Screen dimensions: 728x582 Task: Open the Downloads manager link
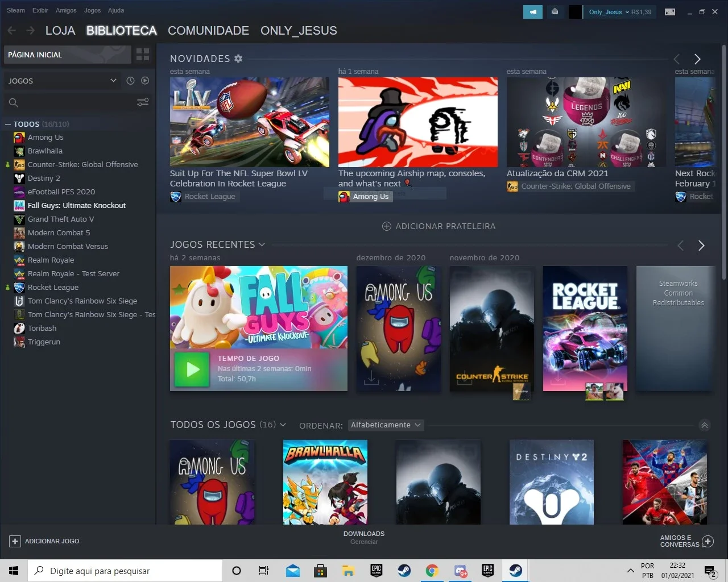click(364, 538)
